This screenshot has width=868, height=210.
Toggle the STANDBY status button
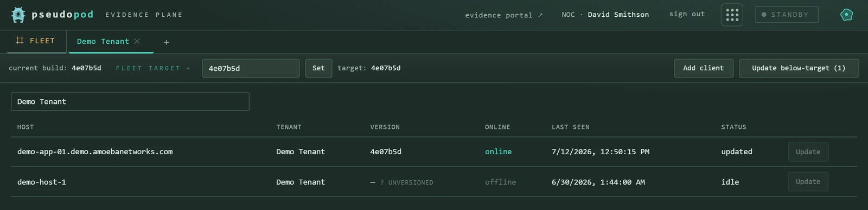point(787,15)
